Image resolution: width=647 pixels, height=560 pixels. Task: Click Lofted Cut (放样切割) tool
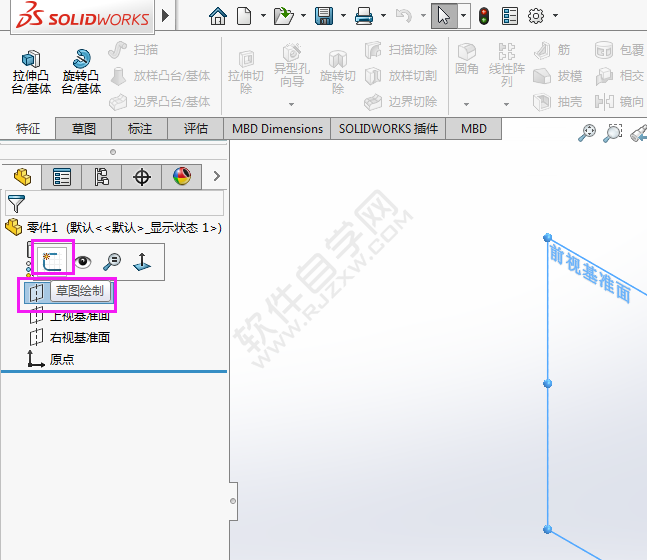pos(401,76)
